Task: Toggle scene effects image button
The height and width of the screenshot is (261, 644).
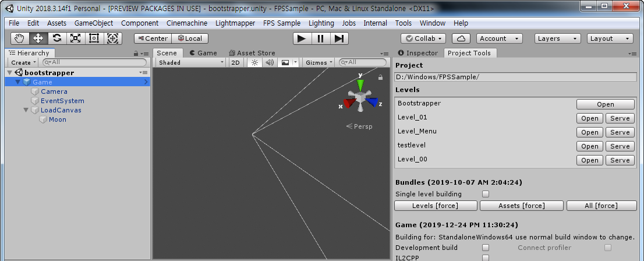Action: [x=285, y=62]
